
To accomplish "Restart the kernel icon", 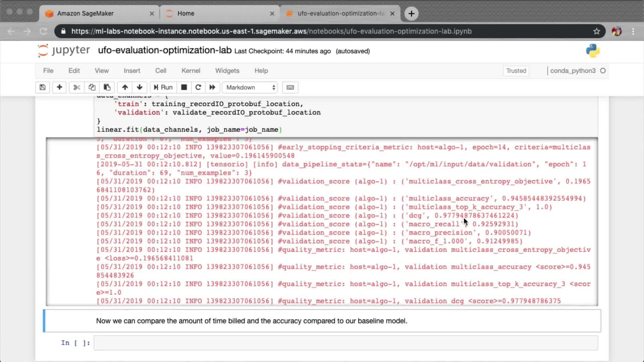I will pos(198,87).
